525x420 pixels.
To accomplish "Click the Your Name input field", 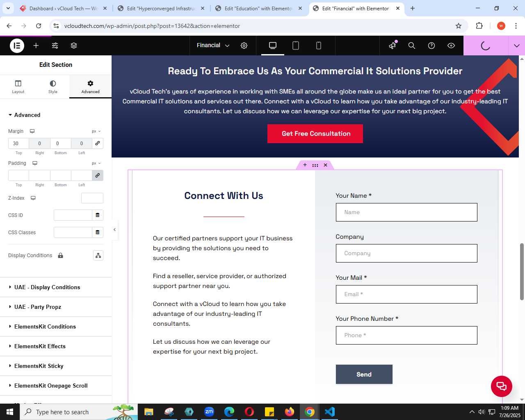I will (x=406, y=212).
